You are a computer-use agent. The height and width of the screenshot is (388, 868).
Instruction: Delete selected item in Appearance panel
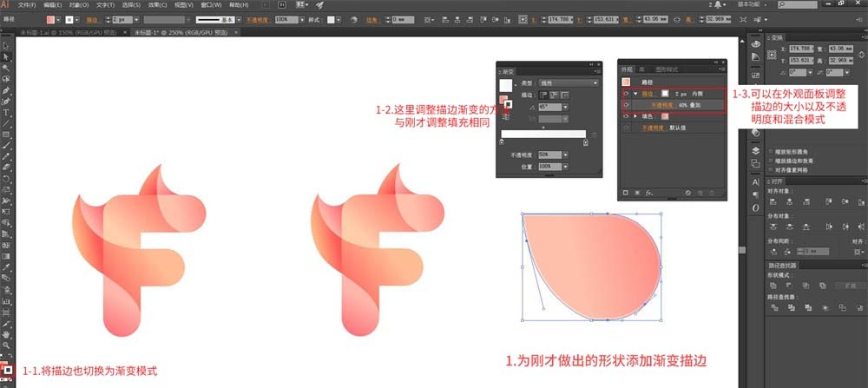[712, 194]
